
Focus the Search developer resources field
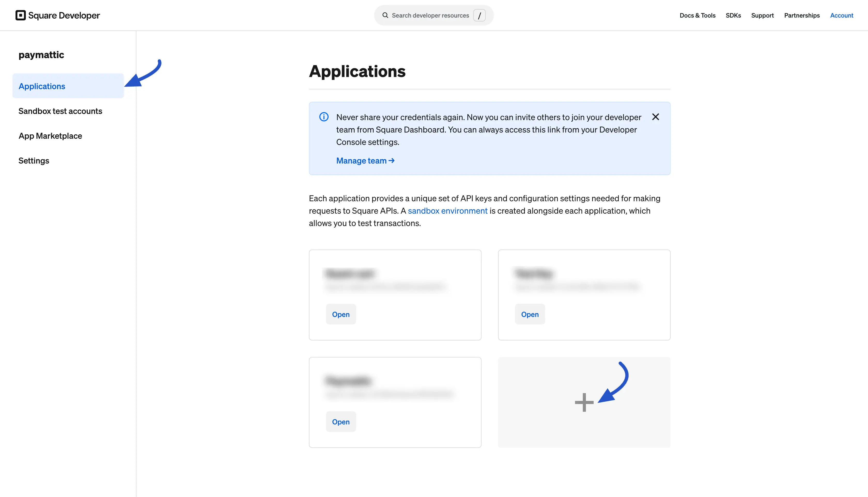[433, 15]
